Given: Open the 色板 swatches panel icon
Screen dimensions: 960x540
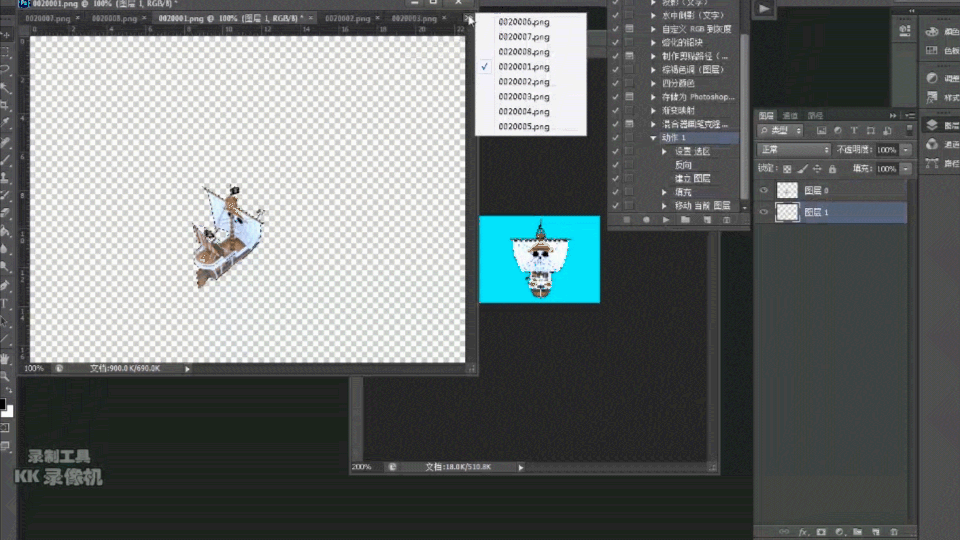Looking at the screenshot, I should [x=932, y=50].
